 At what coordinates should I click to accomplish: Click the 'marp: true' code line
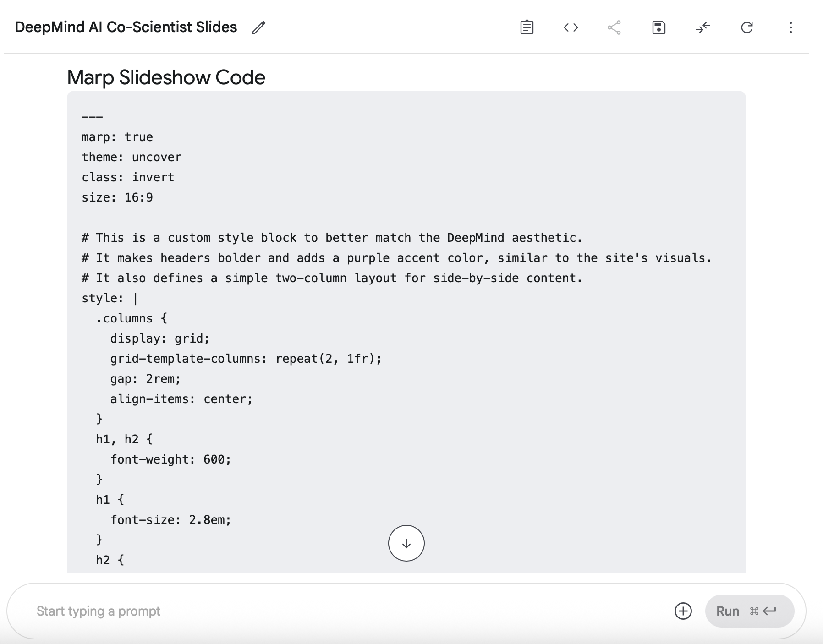[117, 137]
